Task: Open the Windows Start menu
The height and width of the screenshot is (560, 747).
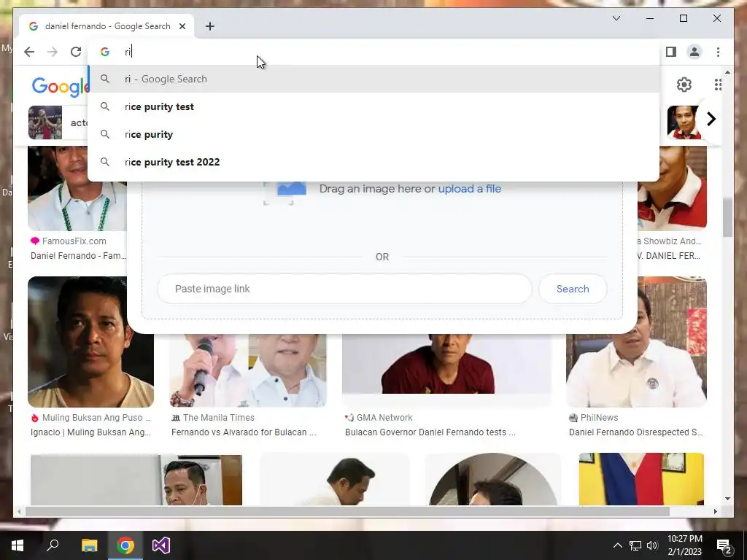Action: [18, 545]
